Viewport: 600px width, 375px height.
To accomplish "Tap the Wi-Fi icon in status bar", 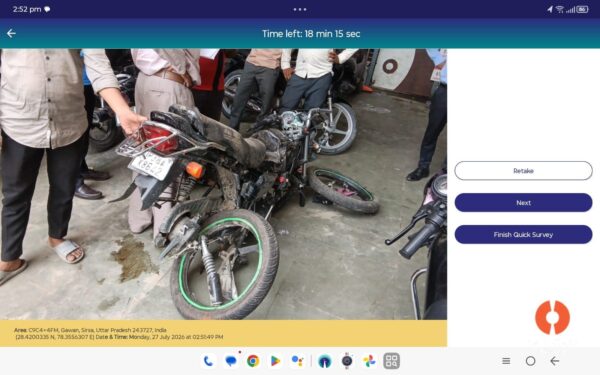I will click(x=560, y=9).
